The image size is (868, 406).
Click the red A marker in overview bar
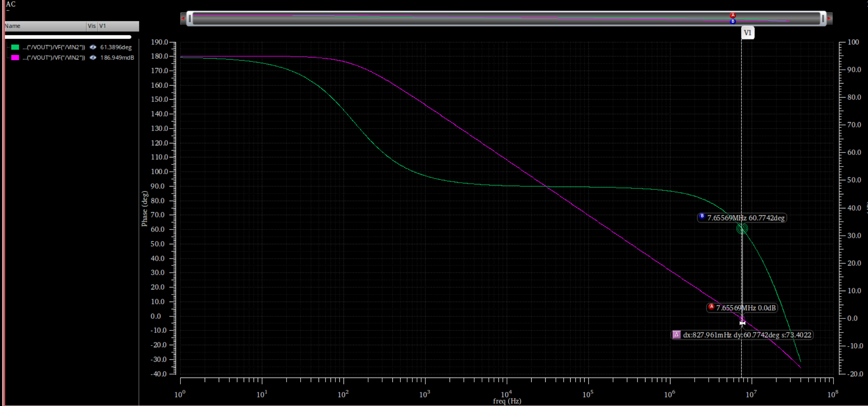click(733, 15)
